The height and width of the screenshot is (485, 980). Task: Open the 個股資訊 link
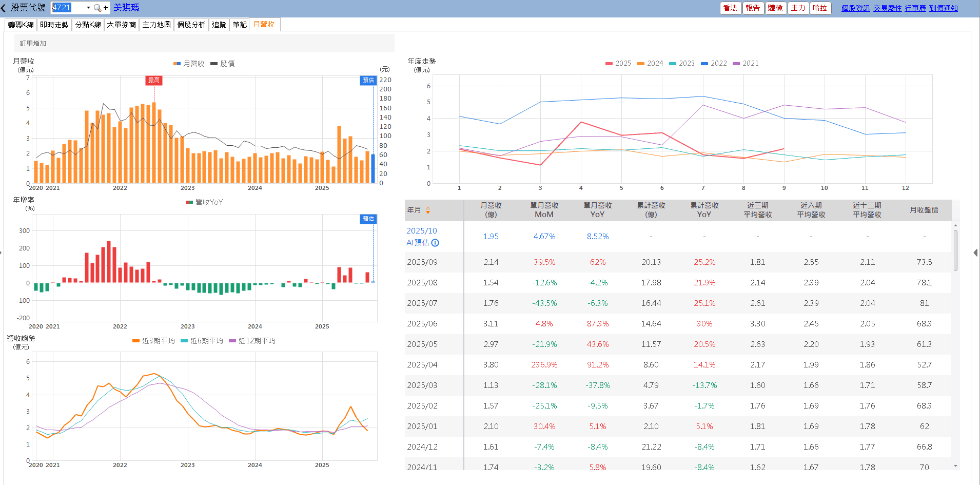coord(855,8)
